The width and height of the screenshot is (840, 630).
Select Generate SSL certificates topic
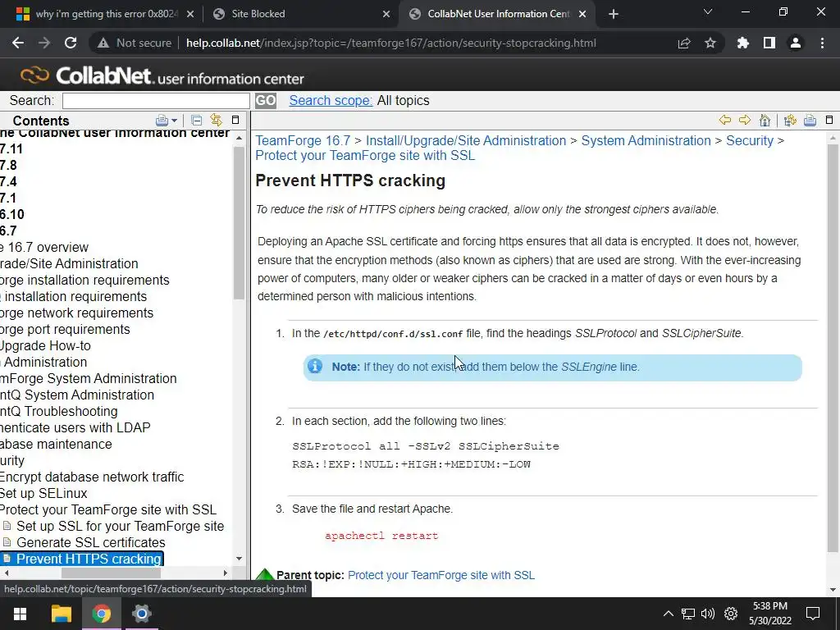click(x=90, y=543)
